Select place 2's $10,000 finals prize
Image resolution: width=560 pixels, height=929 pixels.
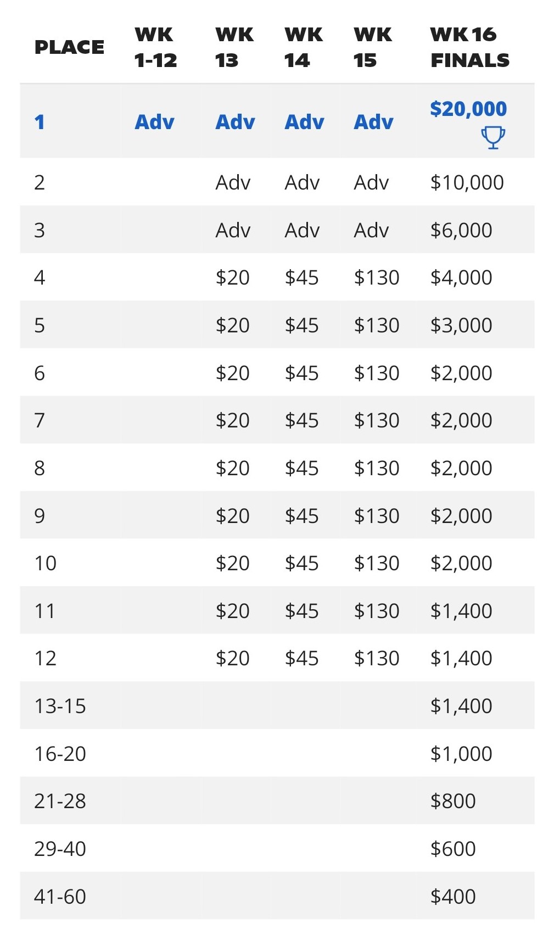click(x=467, y=182)
